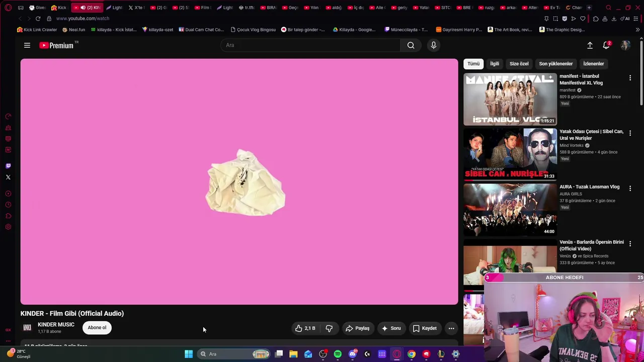This screenshot has height=362, width=644.
Task: Open Twitch in Opera GX sidebar
Action: pyautogui.click(x=8, y=166)
